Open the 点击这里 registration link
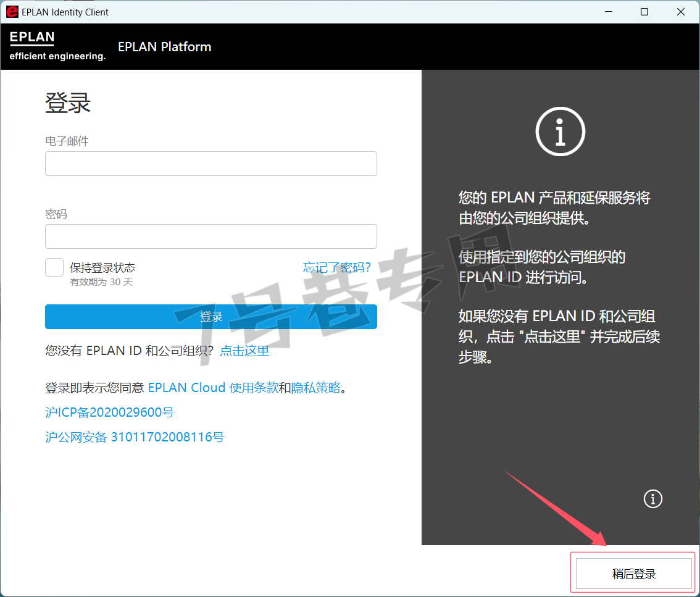700x597 pixels. pos(244,351)
